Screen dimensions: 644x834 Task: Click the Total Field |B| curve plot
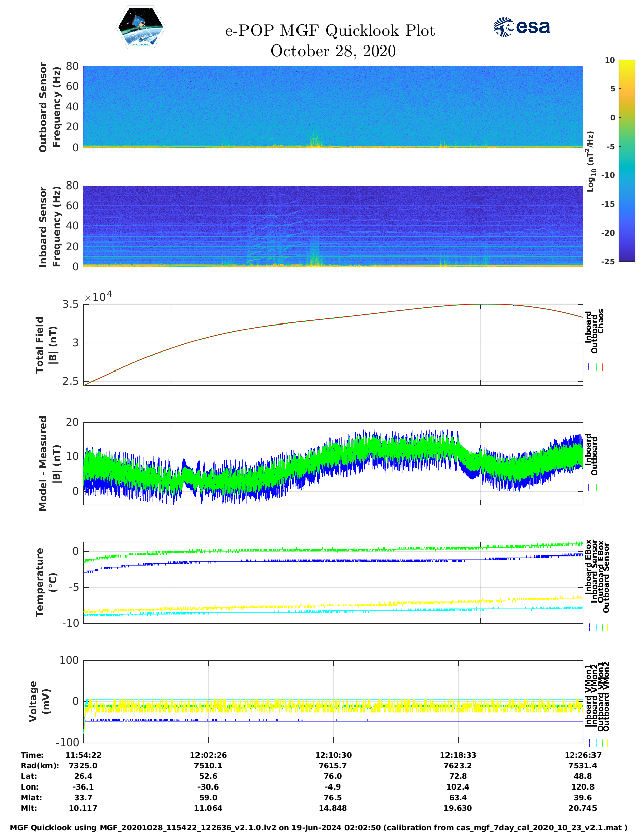[x=333, y=345]
